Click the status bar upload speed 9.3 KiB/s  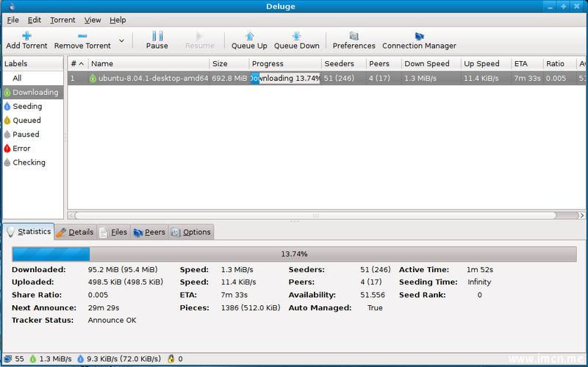pos(119,359)
